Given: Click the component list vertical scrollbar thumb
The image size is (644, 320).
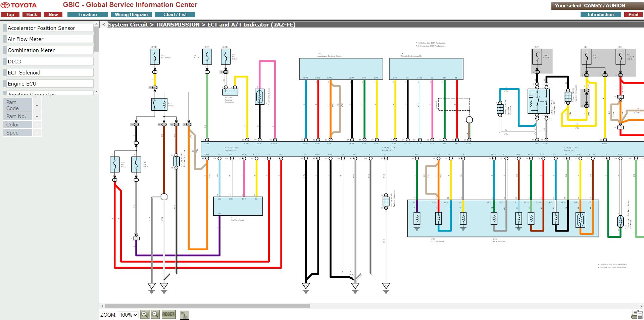Looking at the screenshot, I should point(97,39).
